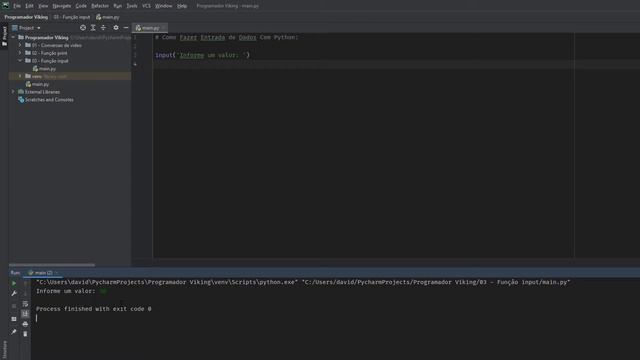
Task: Click main.py icon in navigation breadcrumb
Action: point(98,17)
